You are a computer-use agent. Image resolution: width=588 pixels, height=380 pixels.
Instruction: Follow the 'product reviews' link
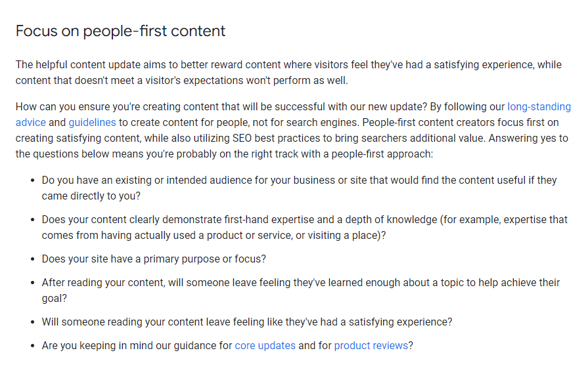[371, 345]
